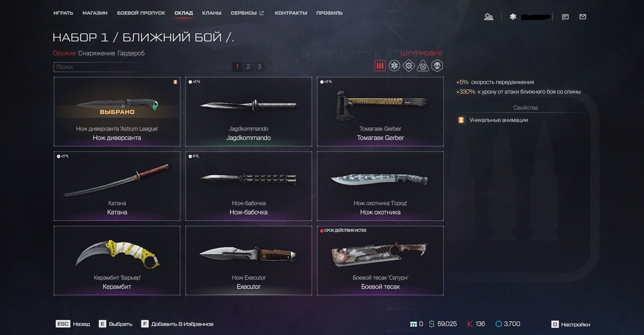Select the Керамбит 'Барьер' card
The image size is (644, 335).
[117, 261]
